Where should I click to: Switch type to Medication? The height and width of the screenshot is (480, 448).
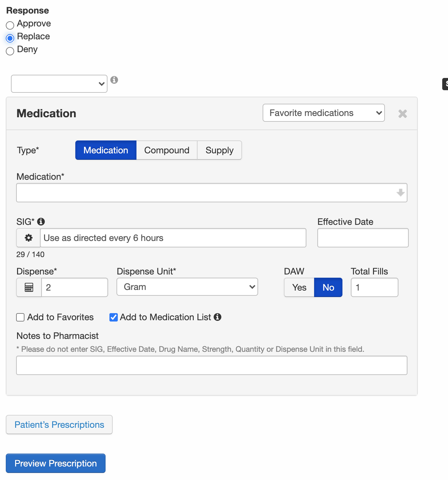click(106, 150)
